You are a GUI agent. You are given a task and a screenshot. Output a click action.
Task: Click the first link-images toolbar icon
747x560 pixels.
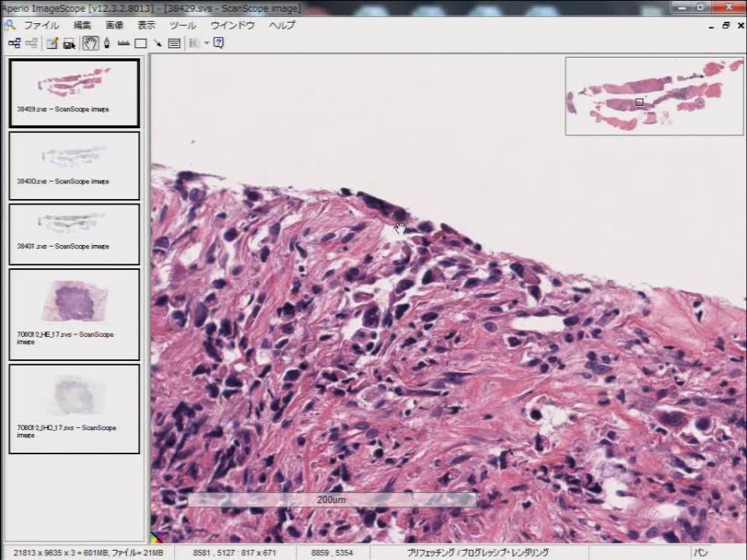coord(14,44)
